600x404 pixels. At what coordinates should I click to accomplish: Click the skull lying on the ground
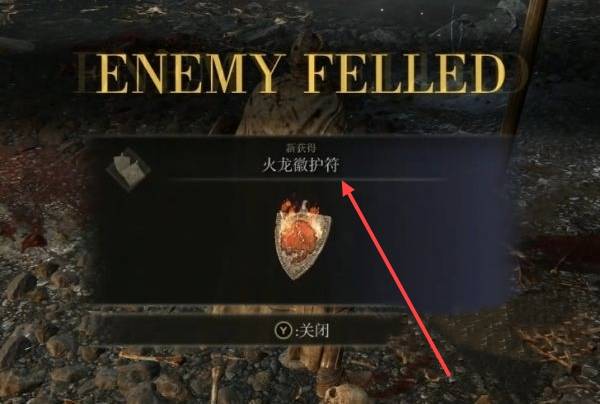coord(344,394)
